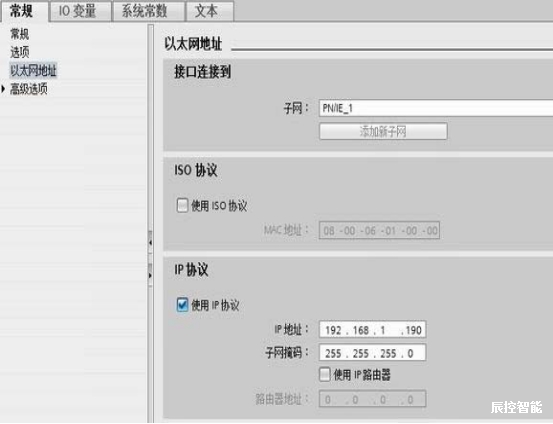The image size is (553, 424).
Task: Select 以太网地址 in the navigation tree
Action: (x=33, y=71)
